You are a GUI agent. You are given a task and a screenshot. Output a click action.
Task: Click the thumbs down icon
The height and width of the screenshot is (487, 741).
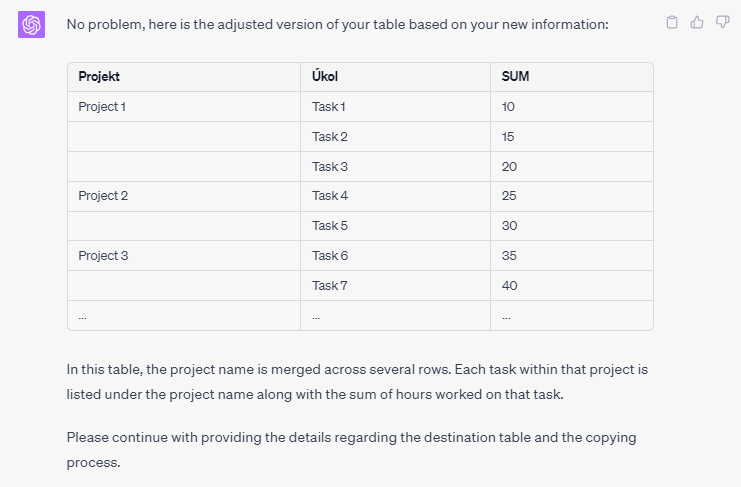point(723,22)
